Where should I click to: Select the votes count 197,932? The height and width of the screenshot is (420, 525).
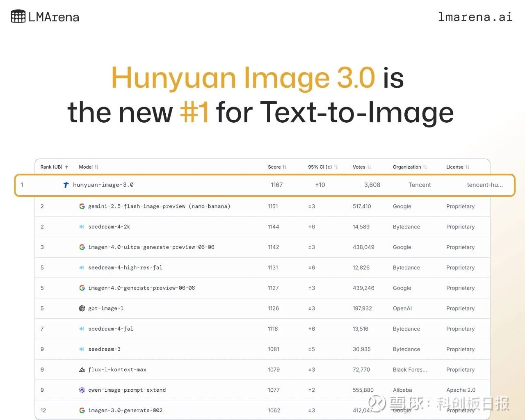(x=362, y=308)
